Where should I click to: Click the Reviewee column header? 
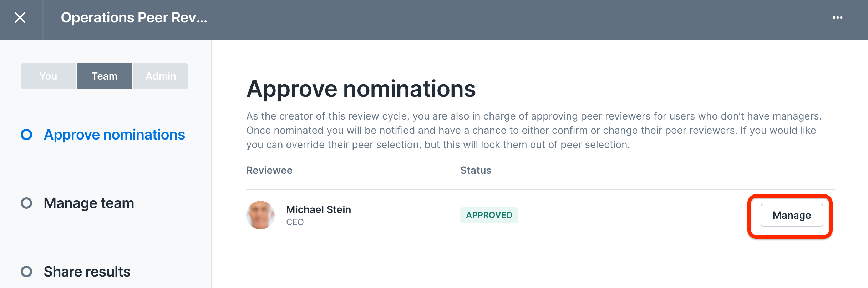coord(269,170)
